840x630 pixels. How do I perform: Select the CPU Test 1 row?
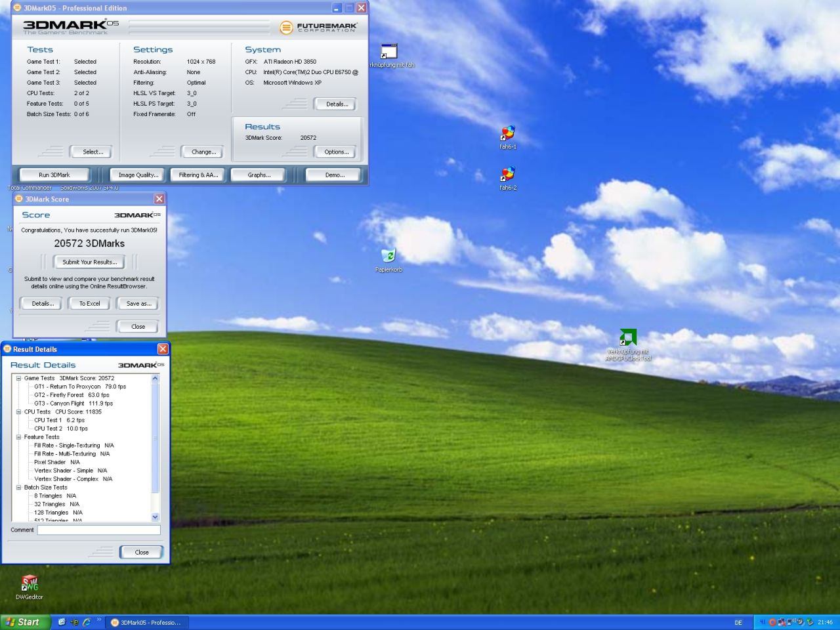pos(59,421)
